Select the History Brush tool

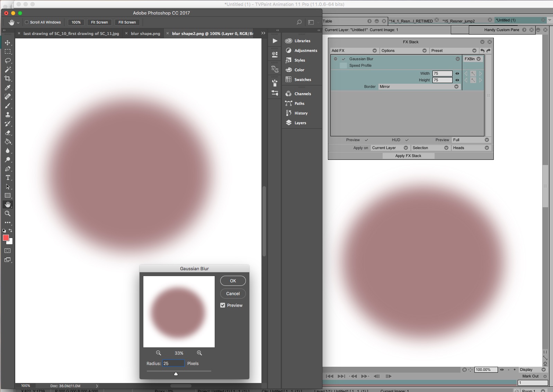click(8, 124)
